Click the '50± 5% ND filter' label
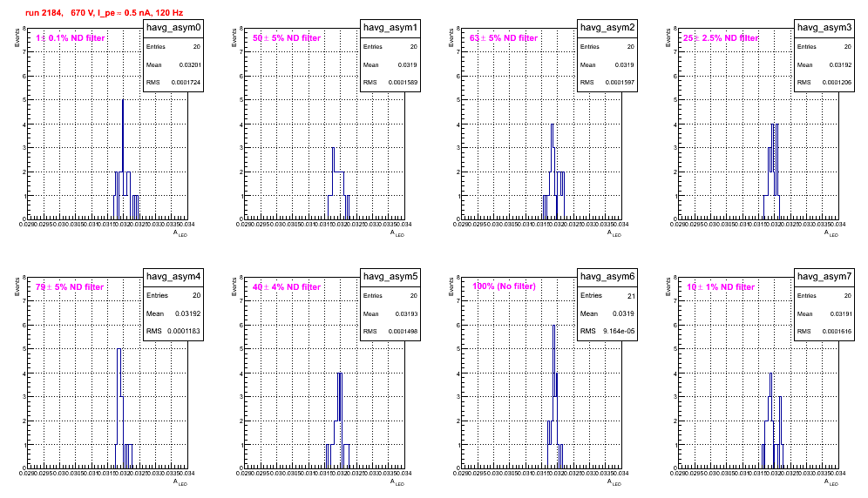This screenshot has height=498, width=868. (x=287, y=38)
